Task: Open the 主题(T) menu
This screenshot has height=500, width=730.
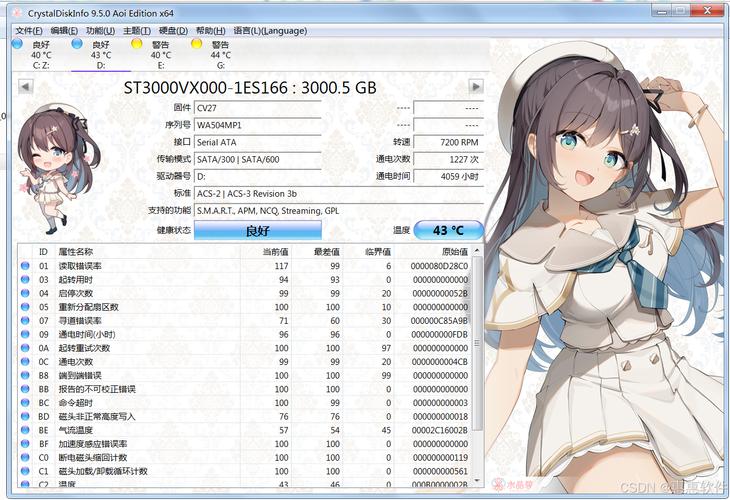Action: [137, 31]
